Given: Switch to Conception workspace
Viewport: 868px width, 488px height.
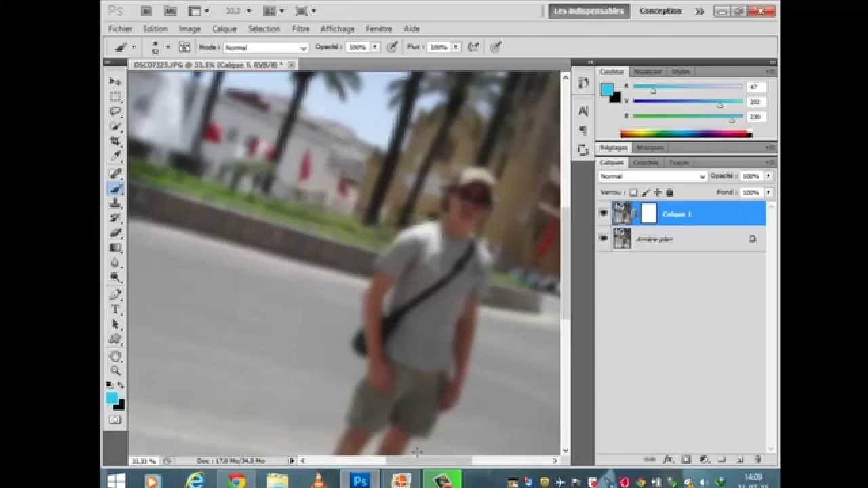Looking at the screenshot, I should click(x=660, y=12).
